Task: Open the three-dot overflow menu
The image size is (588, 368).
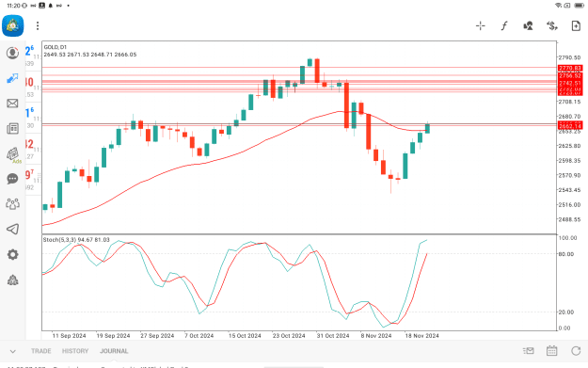Action: click(38, 25)
